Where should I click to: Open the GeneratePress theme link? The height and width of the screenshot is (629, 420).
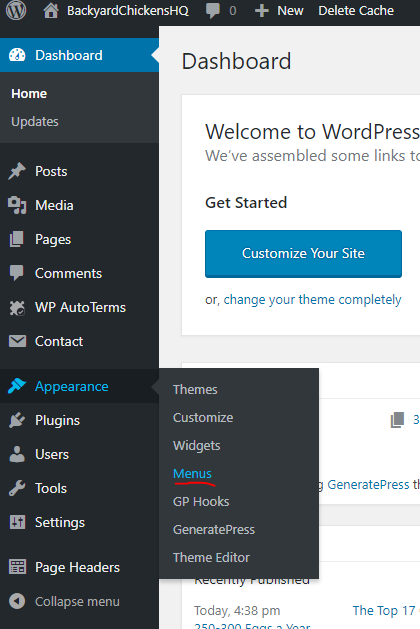pos(368,485)
